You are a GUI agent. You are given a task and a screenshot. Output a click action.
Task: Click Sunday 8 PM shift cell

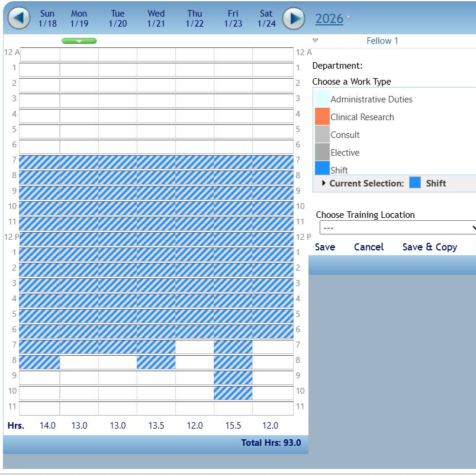pyautogui.click(x=40, y=362)
